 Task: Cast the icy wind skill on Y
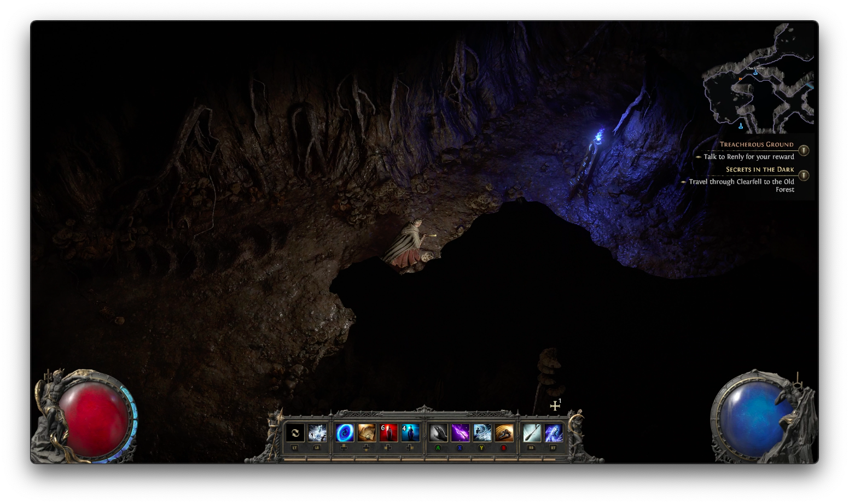[482, 433]
